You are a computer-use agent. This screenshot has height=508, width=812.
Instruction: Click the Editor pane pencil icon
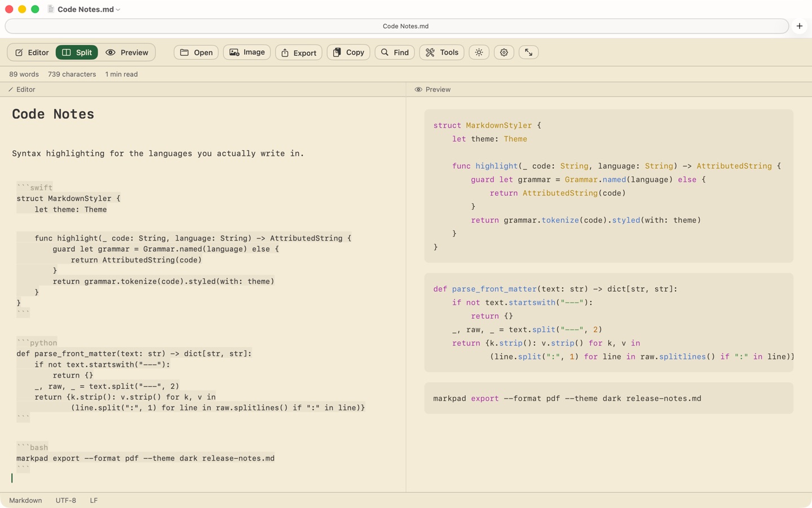coord(11,90)
